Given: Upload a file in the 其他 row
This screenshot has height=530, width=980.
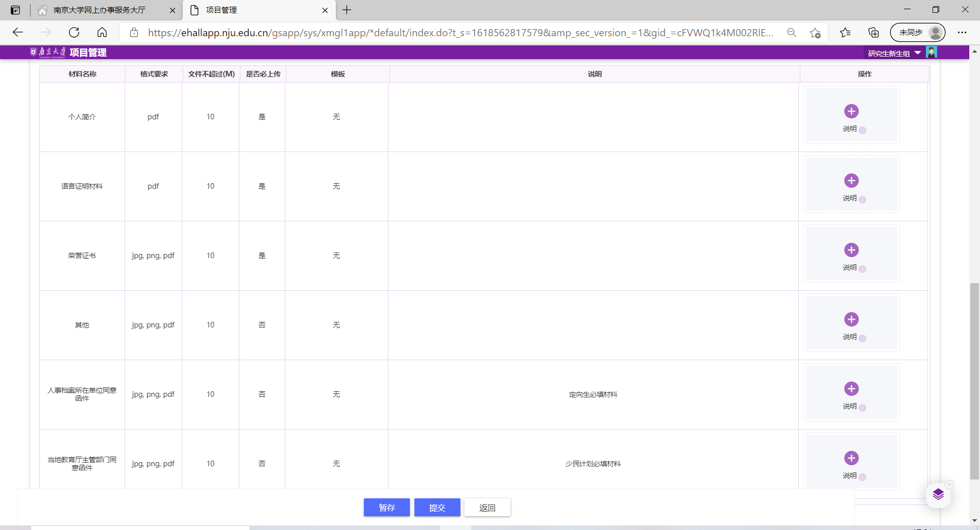Looking at the screenshot, I should pos(851,319).
